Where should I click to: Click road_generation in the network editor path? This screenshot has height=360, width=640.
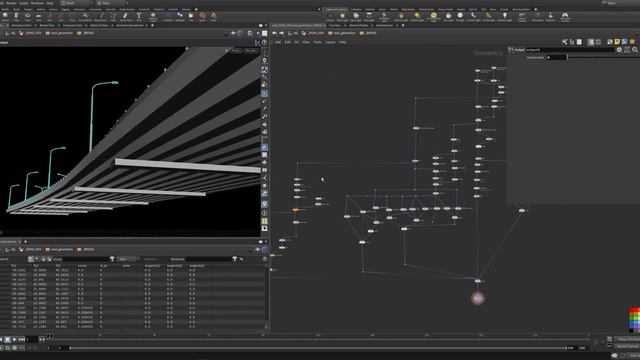[x=345, y=33]
